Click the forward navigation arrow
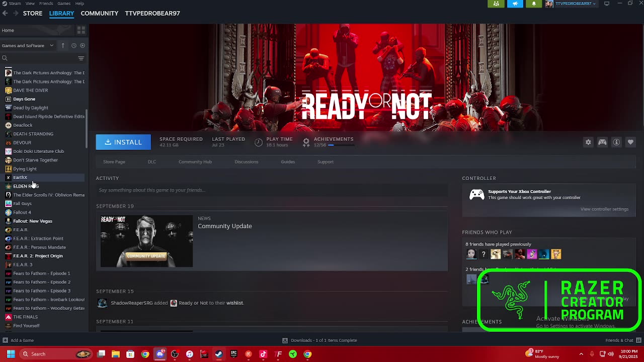The height and width of the screenshot is (362, 644). (x=16, y=13)
